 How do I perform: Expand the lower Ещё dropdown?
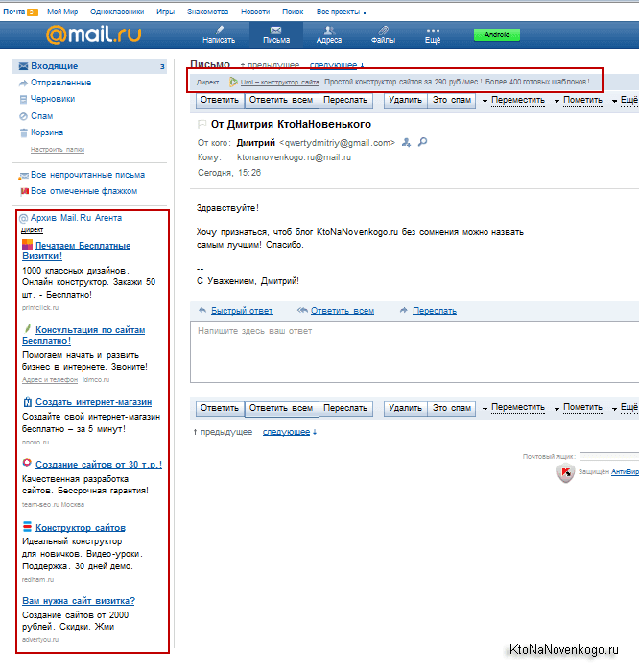click(625, 408)
